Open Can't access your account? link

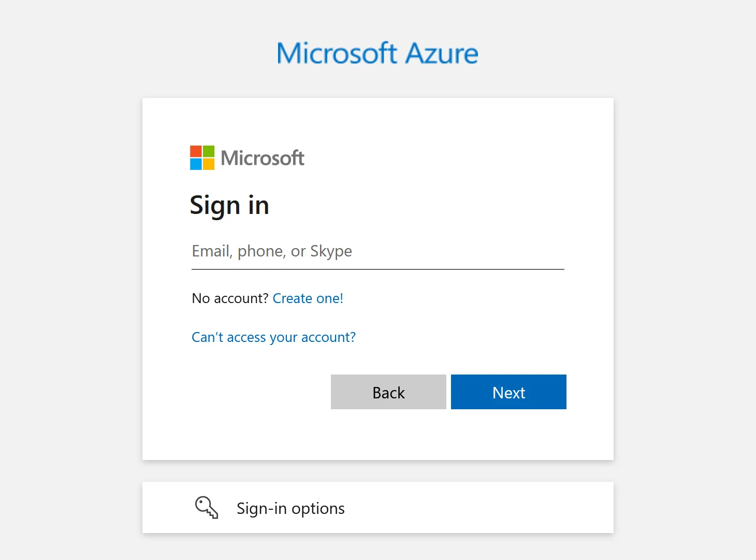[x=273, y=337]
